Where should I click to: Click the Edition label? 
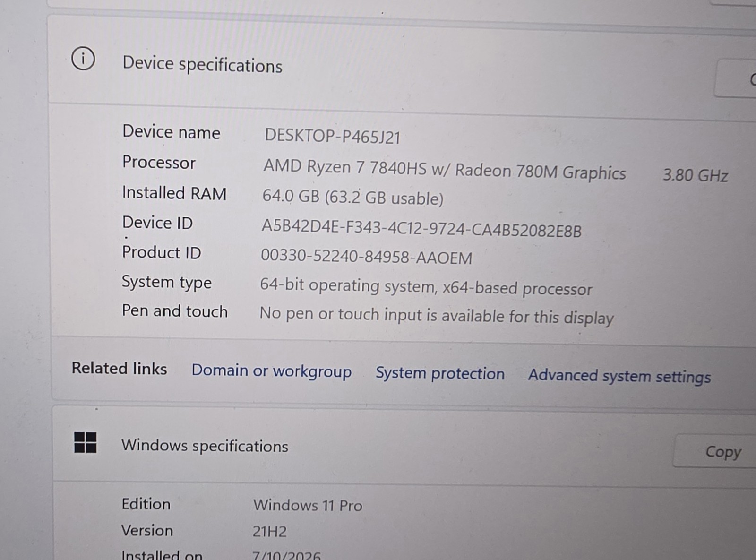[146, 504]
